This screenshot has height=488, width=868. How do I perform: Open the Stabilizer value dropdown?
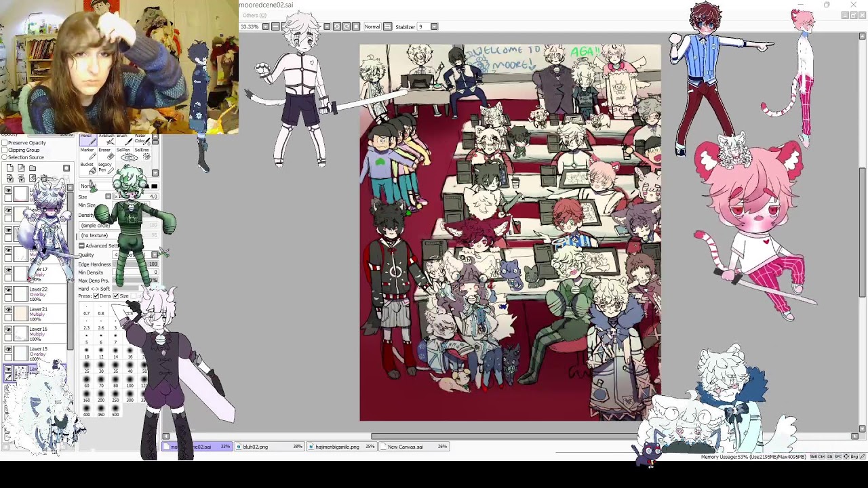(434, 26)
